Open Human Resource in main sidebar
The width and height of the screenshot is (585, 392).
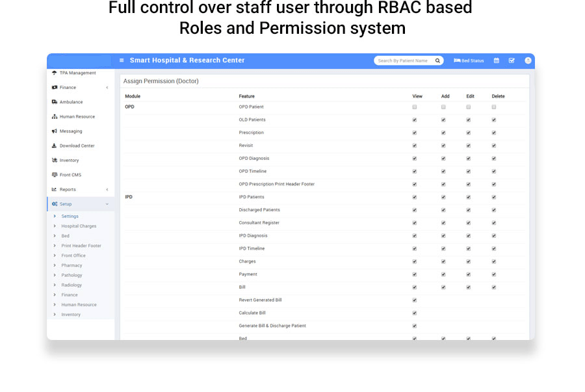point(77,117)
